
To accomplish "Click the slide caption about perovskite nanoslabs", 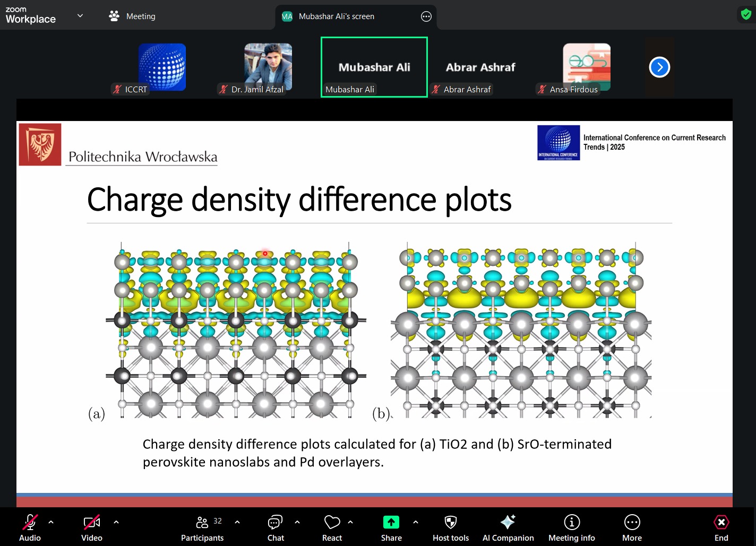I will [377, 453].
